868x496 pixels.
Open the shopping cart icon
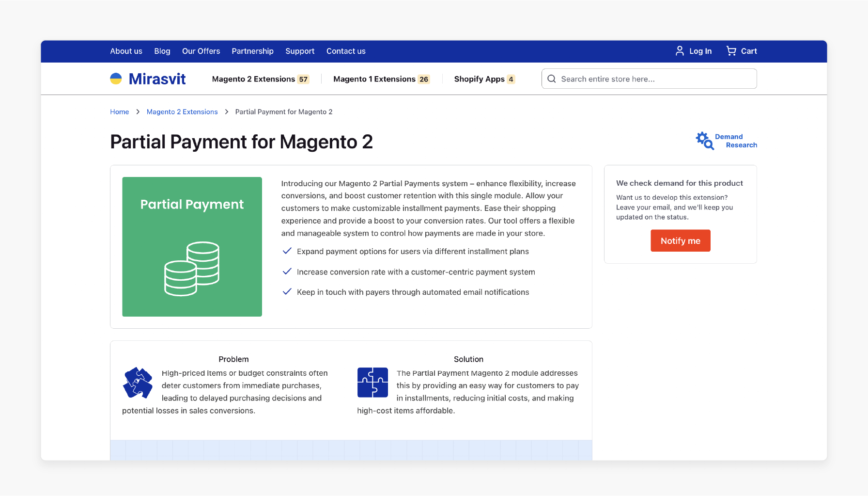[731, 51]
